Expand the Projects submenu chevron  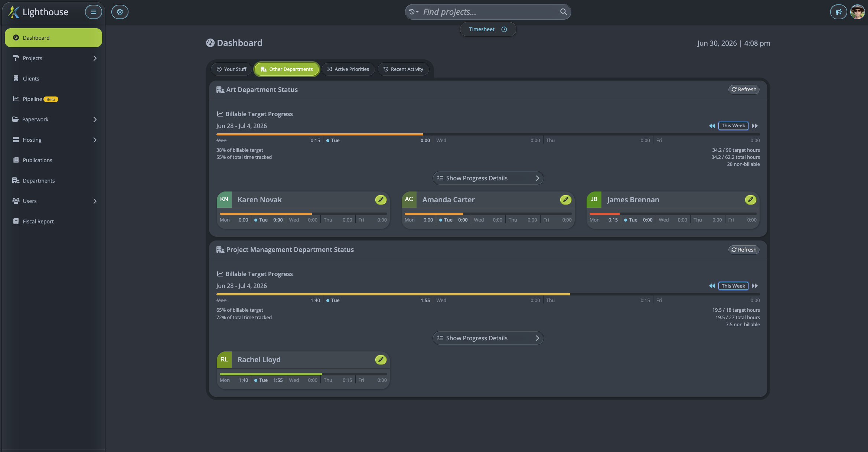click(95, 58)
